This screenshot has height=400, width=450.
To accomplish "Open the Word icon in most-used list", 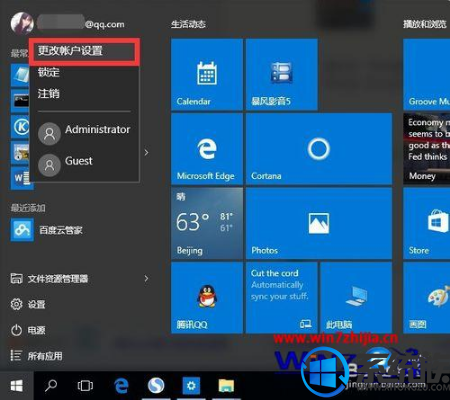I will click(x=22, y=178).
